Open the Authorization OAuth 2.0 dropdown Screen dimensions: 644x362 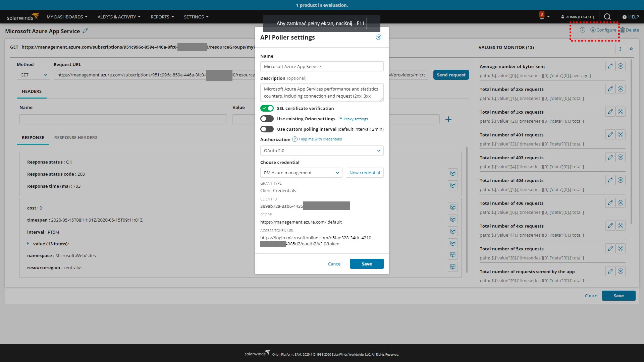[322, 150]
